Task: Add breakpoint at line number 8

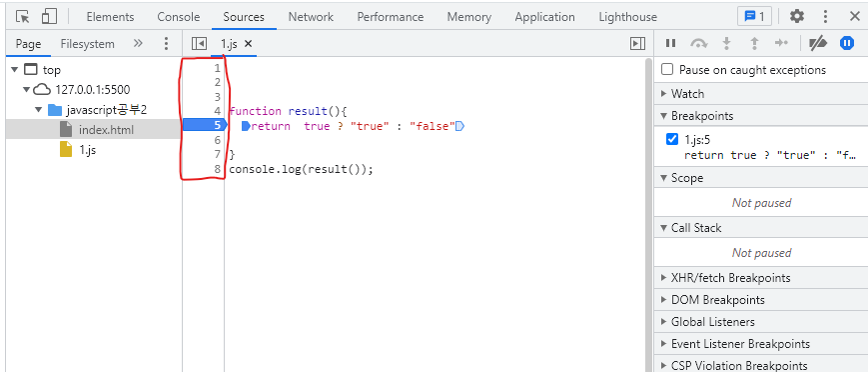Action: coord(217,169)
